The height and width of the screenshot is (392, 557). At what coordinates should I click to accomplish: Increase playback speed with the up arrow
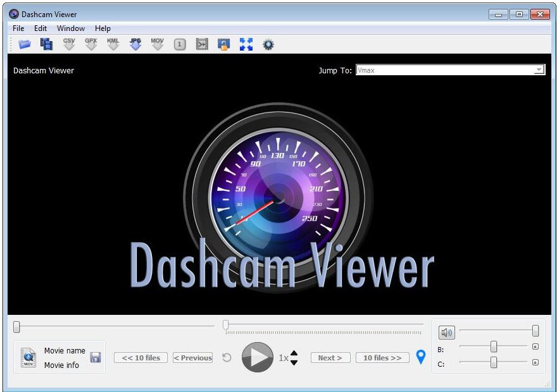pyautogui.click(x=294, y=353)
